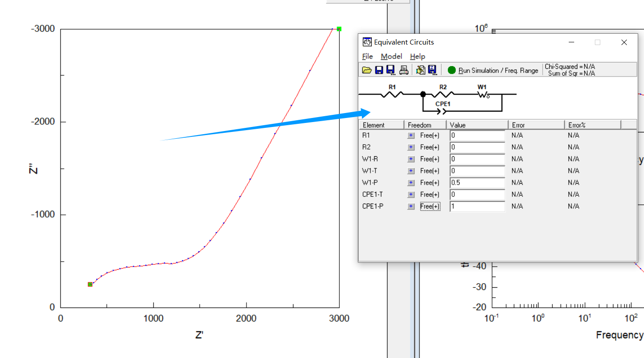Print the equivalent circuit model
Screen dimensions: 644x358
pyautogui.click(x=404, y=70)
